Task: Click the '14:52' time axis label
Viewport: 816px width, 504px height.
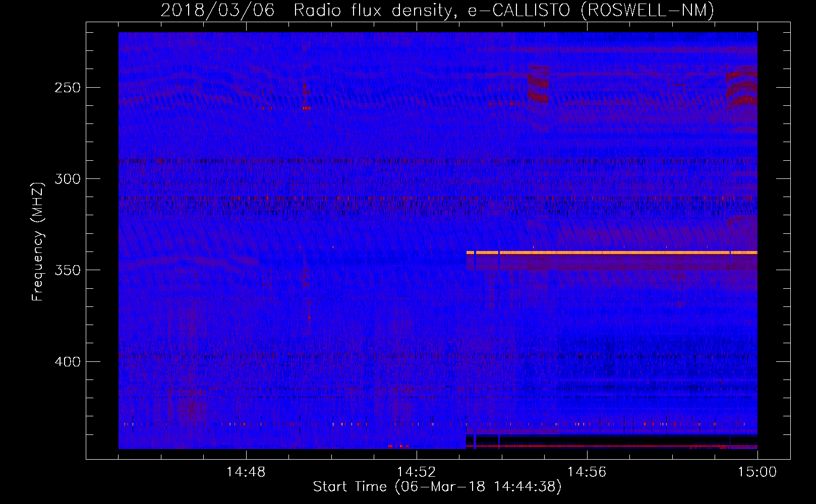Action: [417, 472]
